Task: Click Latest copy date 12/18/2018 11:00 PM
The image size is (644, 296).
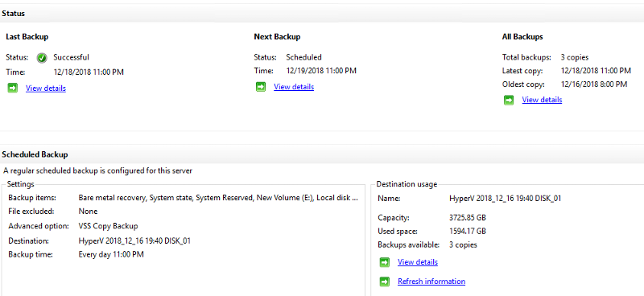Action: point(596,71)
